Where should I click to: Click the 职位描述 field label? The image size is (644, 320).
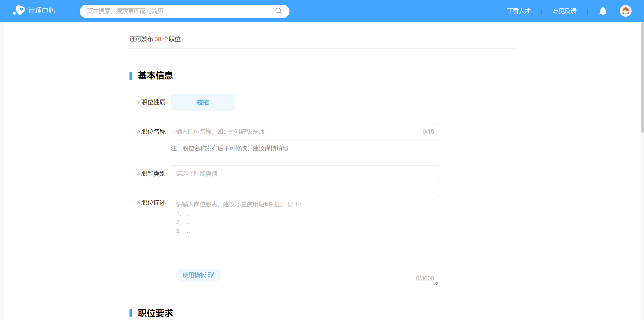coord(153,203)
